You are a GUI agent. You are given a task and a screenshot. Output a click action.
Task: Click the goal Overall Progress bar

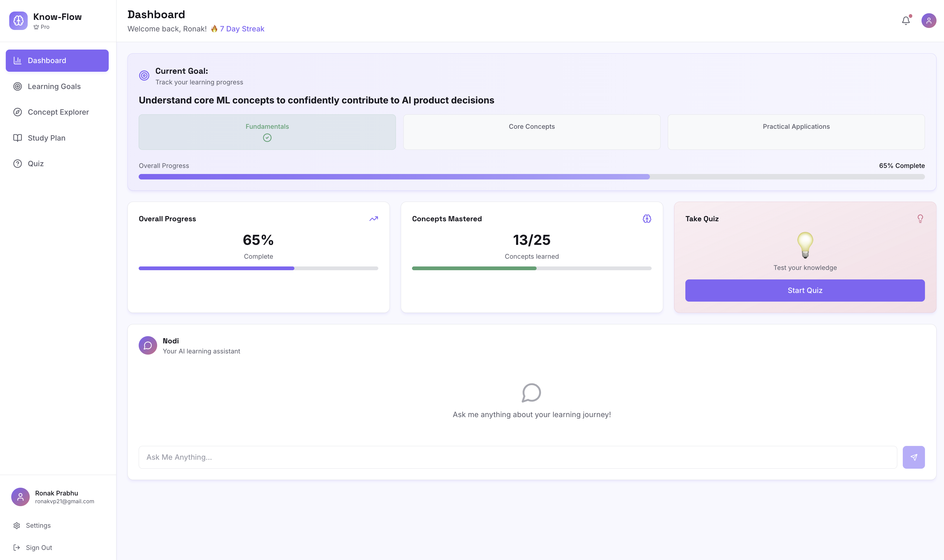531,177
